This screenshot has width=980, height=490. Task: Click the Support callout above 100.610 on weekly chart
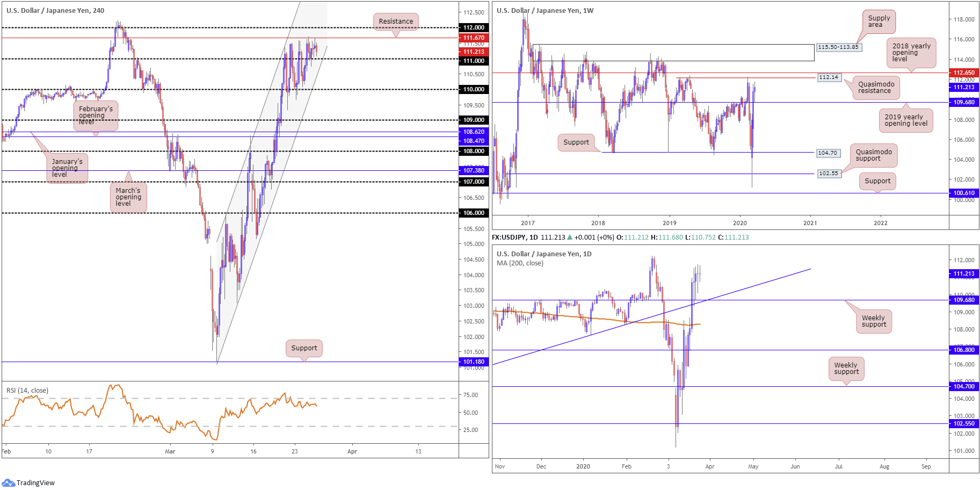[877, 181]
